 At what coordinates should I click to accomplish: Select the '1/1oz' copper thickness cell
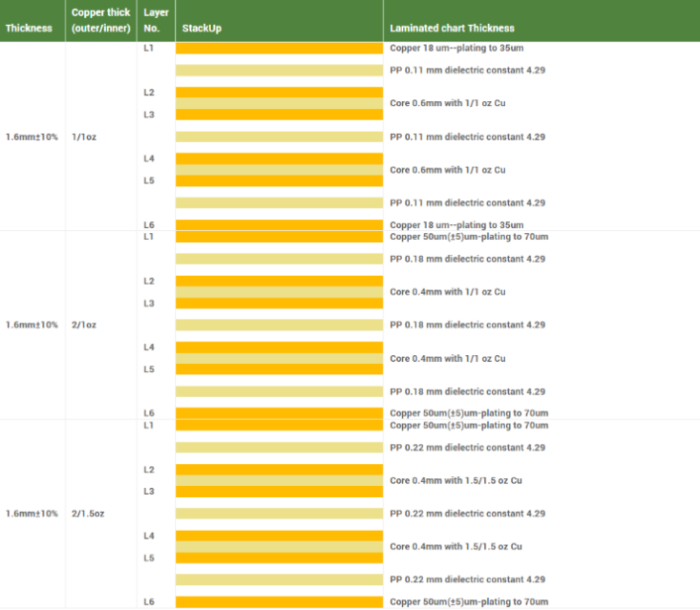tap(84, 137)
